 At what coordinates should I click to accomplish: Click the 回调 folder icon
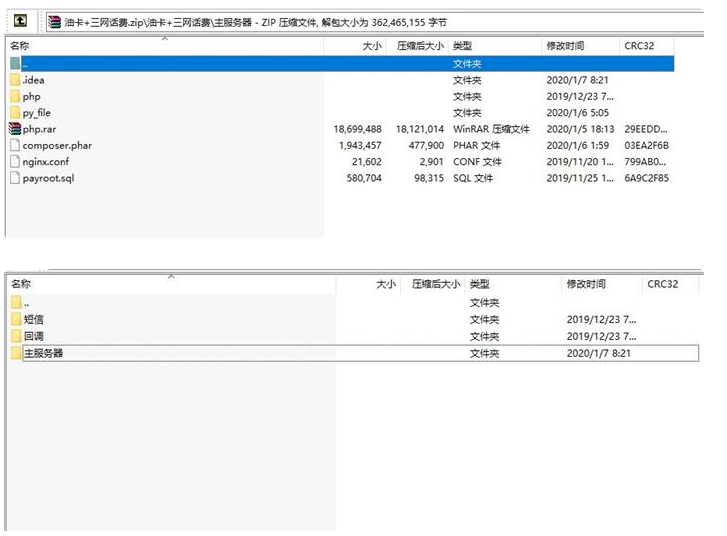click(x=16, y=336)
